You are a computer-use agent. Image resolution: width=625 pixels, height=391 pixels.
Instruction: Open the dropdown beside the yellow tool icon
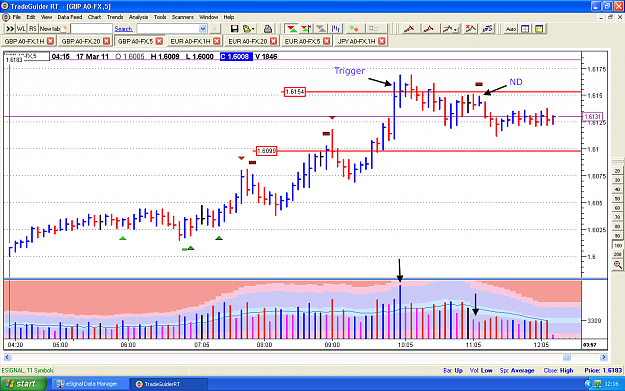254,29
